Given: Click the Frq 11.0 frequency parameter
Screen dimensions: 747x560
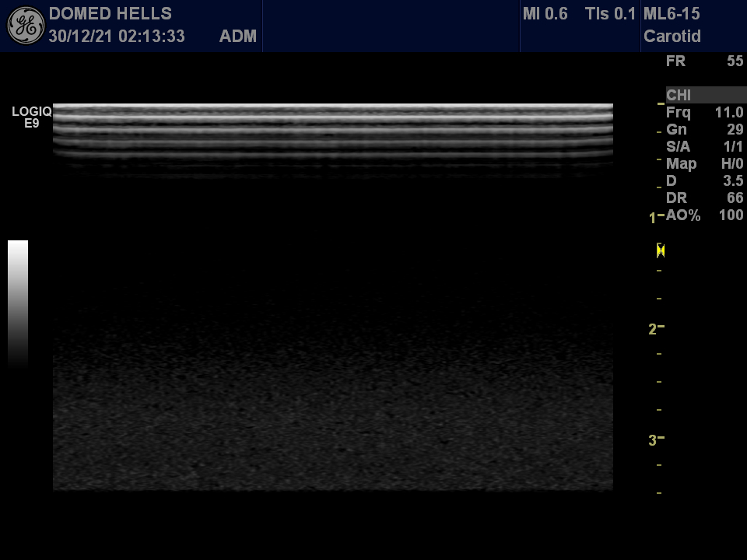Looking at the screenshot, I should point(704,113).
